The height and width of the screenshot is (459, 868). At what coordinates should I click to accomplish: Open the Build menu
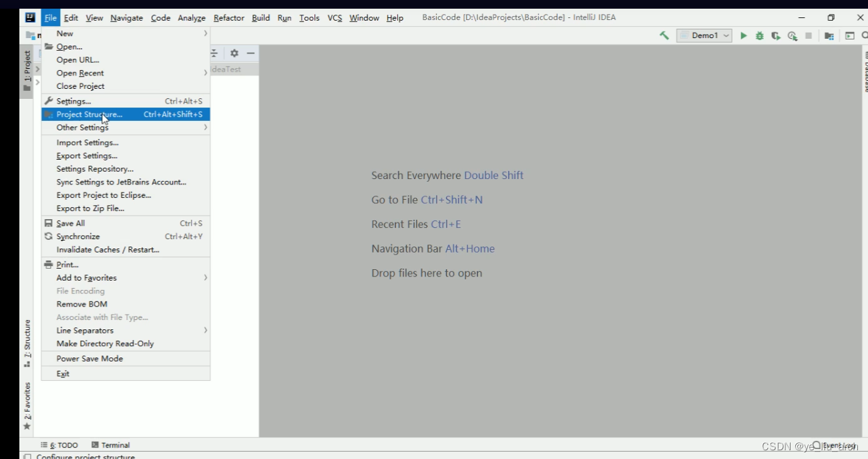261,18
